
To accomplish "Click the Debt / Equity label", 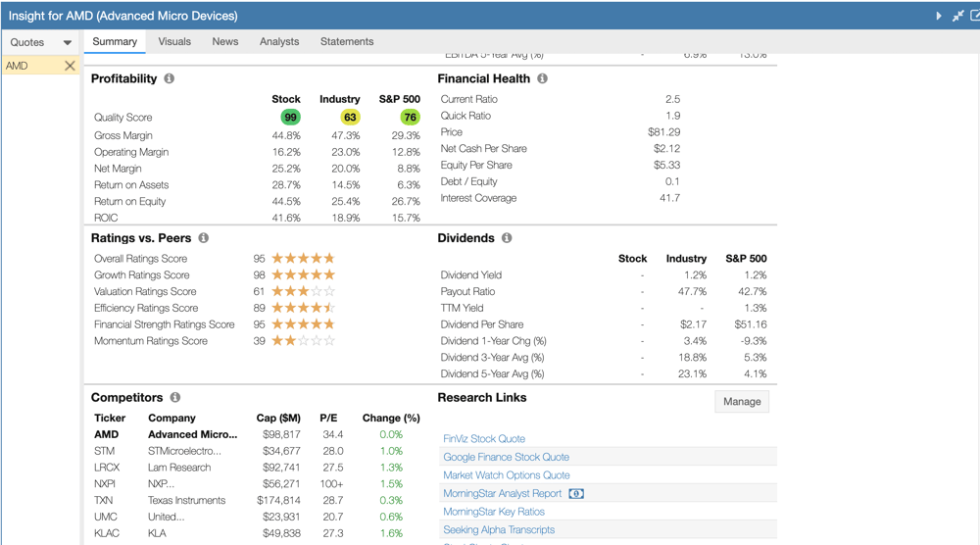I will point(468,181).
